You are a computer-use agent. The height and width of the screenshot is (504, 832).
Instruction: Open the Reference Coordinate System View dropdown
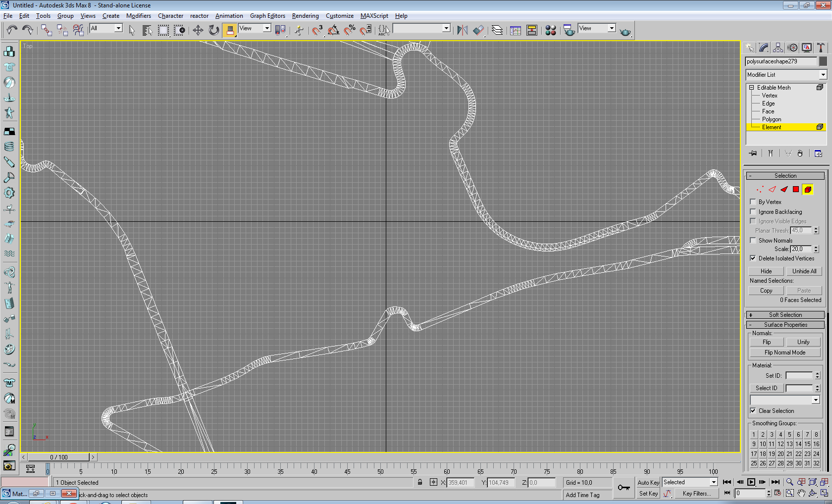click(255, 28)
